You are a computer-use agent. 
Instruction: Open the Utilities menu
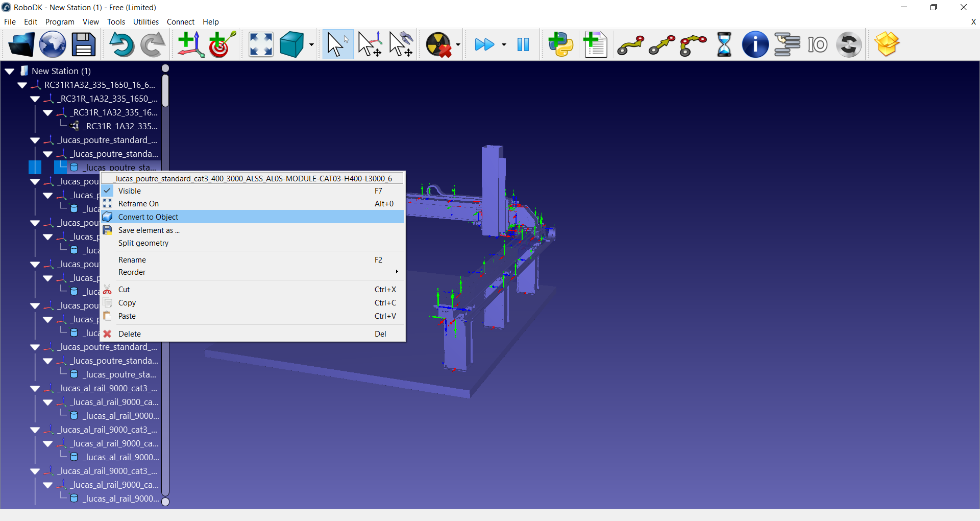pyautogui.click(x=145, y=22)
